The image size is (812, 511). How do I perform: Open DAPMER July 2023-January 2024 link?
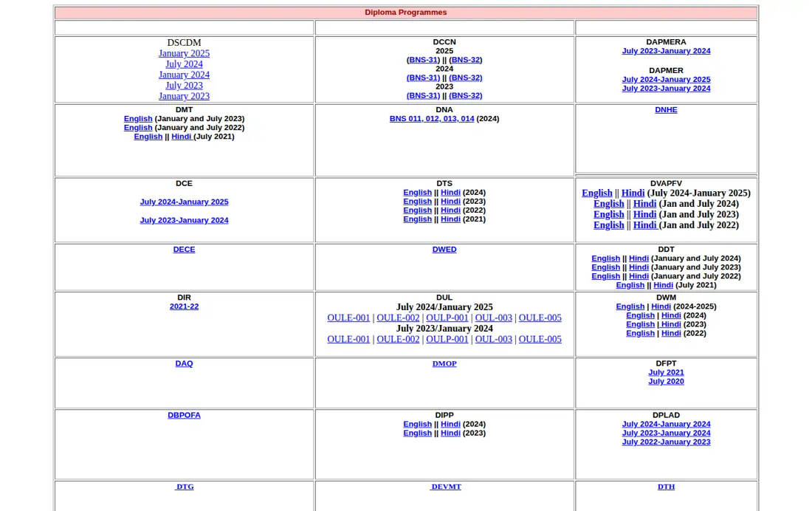[x=666, y=88]
